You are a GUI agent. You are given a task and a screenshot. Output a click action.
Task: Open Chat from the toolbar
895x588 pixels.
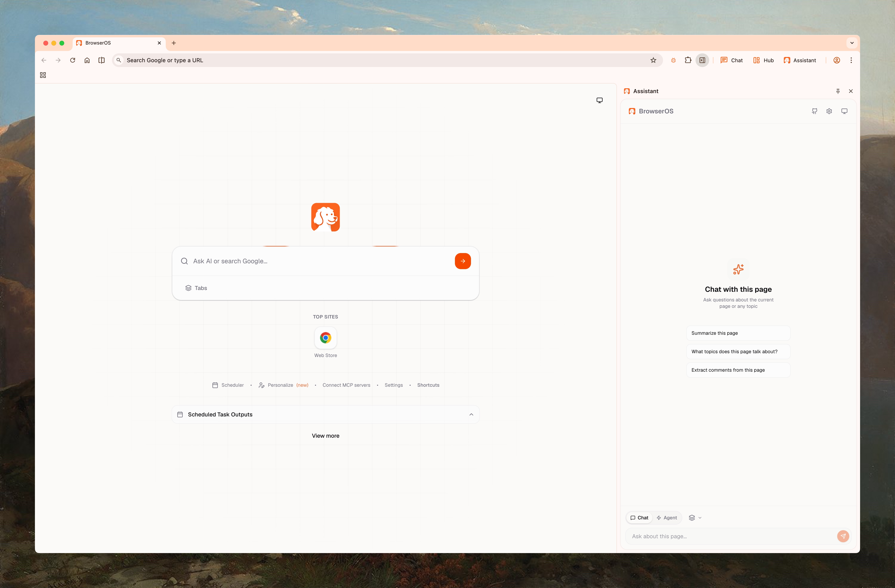click(731, 60)
